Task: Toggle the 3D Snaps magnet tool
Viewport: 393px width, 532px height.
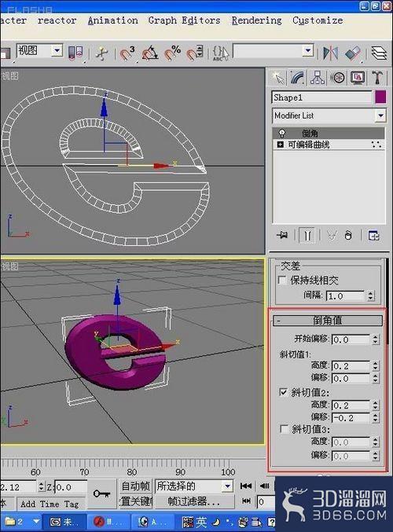Action: click(x=127, y=53)
